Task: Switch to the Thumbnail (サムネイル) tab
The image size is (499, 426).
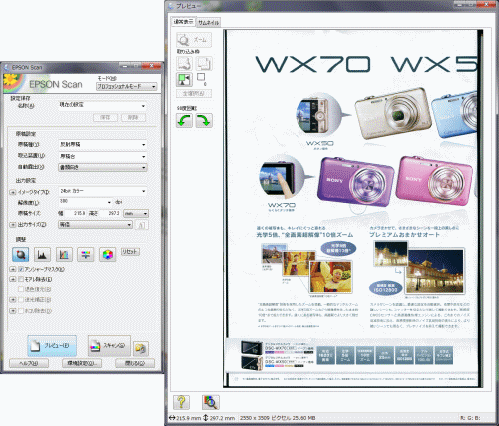Action: click(x=208, y=22)
